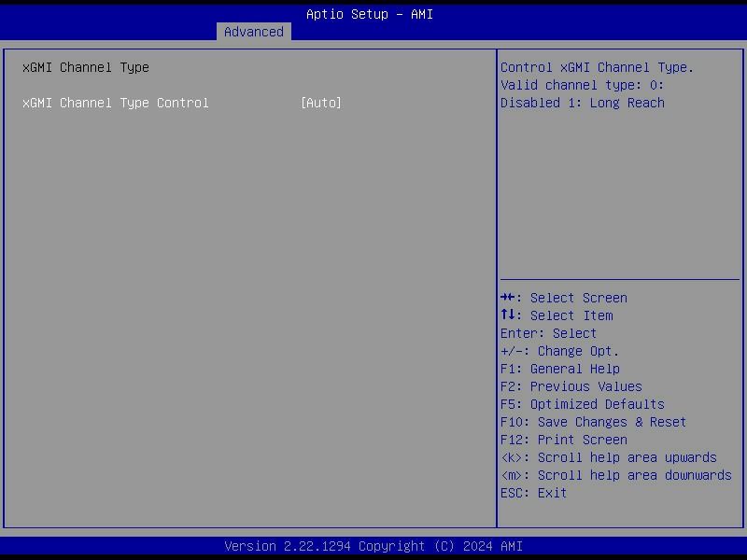Screen dimensions: 747x560
Task: Open the xGMI Channel Type Control [Auto] value
Action: 321,103
